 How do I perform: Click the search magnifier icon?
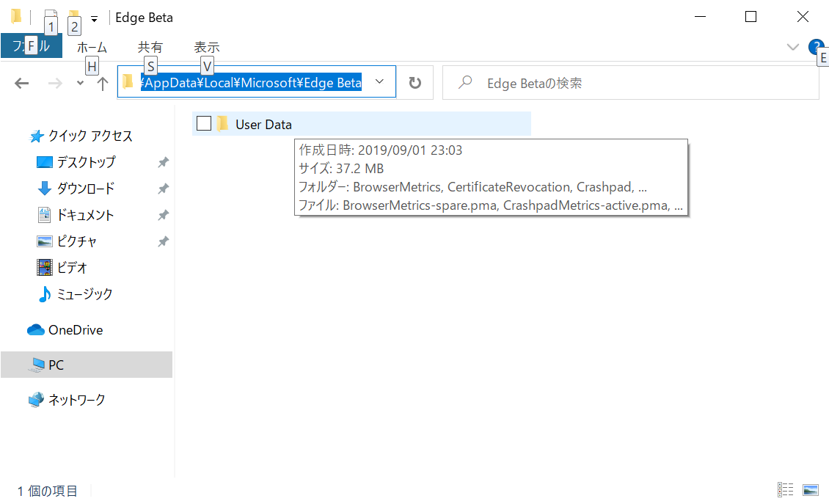coord(465,82)
